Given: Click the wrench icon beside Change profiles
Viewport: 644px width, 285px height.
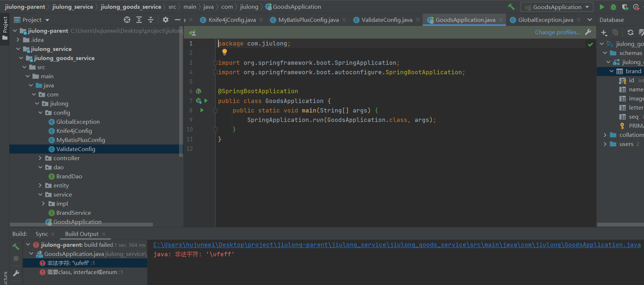Looking at the screenshot, I should tap(588, 32).
